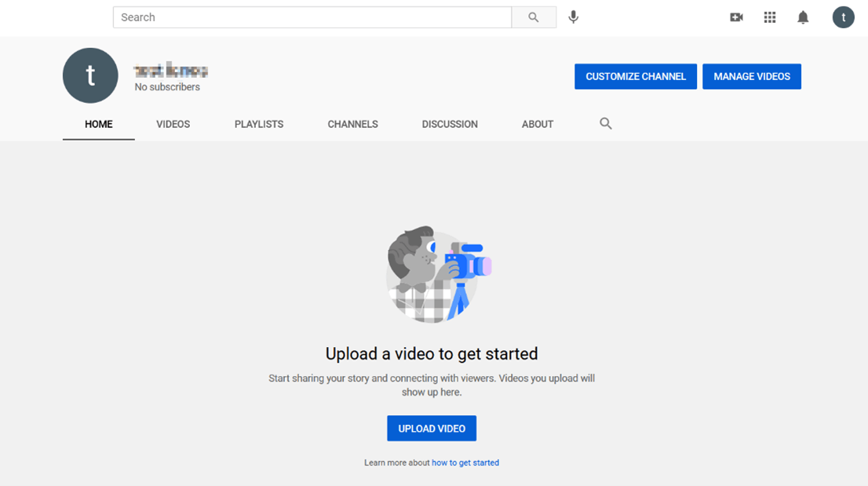This screenshot has width=868, height=486.
Task: Start voice search with the microphone icon
Action: click(x=574, y=17)
